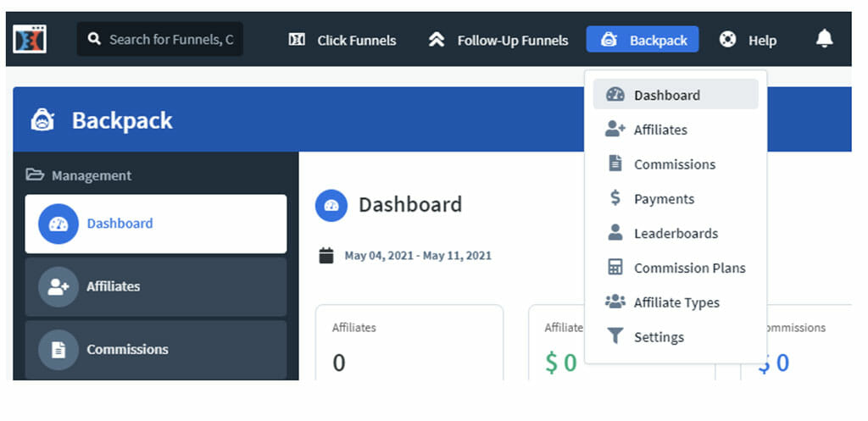
Task: Click the document icon in the dropdown
Action: click(x=615, y=163)
